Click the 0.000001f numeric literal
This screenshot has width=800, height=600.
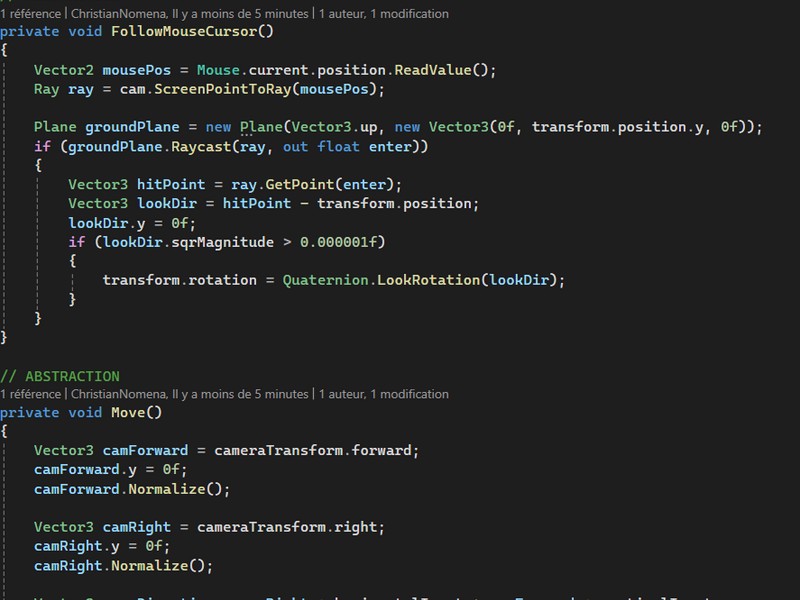[342, 242]
